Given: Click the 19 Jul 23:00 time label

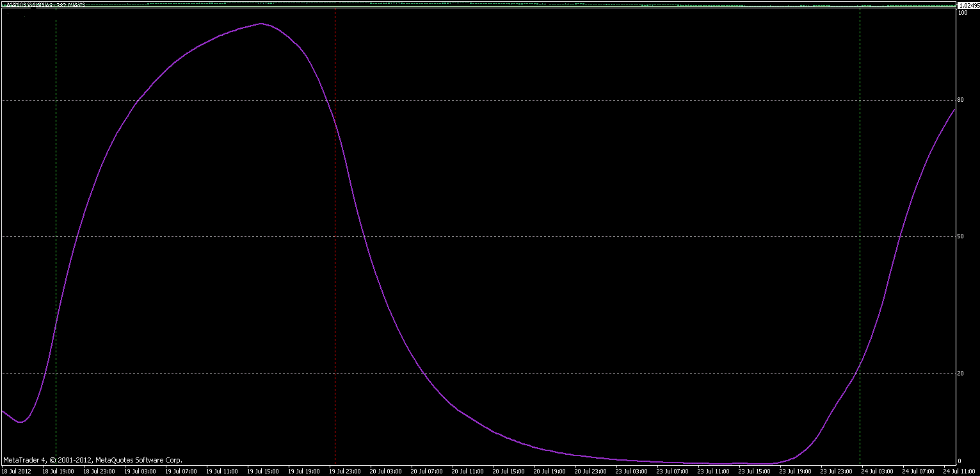Looking at the screenshot, I should click(x=345, y=472).
